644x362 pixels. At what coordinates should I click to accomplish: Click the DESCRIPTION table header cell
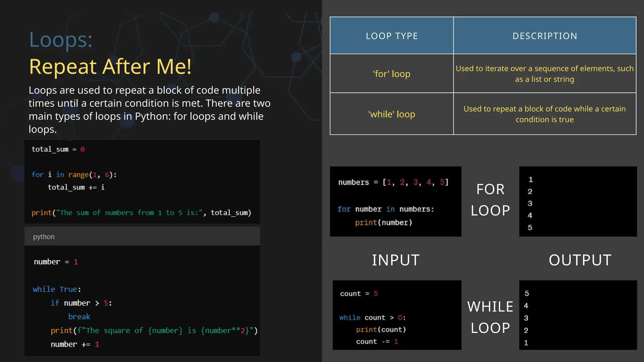[545, 36]
